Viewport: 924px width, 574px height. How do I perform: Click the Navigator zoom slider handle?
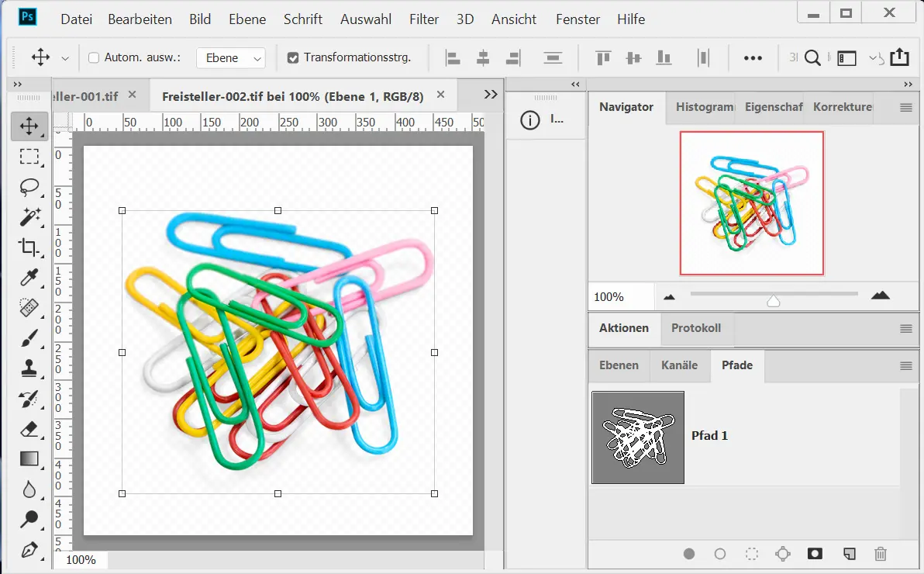[773, 300]
